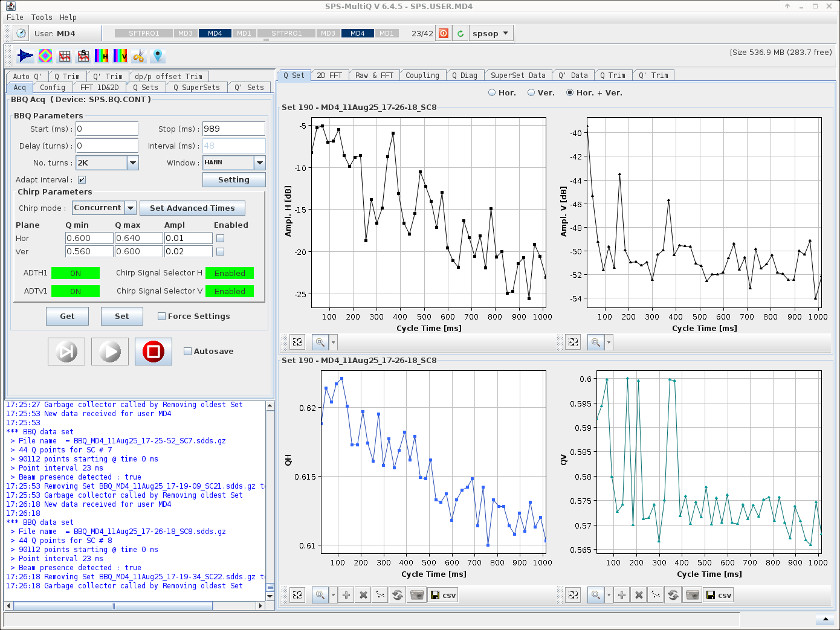Click the blue waveform signal toolbar icon
This screenshot has width=840, height=630.
point(25,56)
